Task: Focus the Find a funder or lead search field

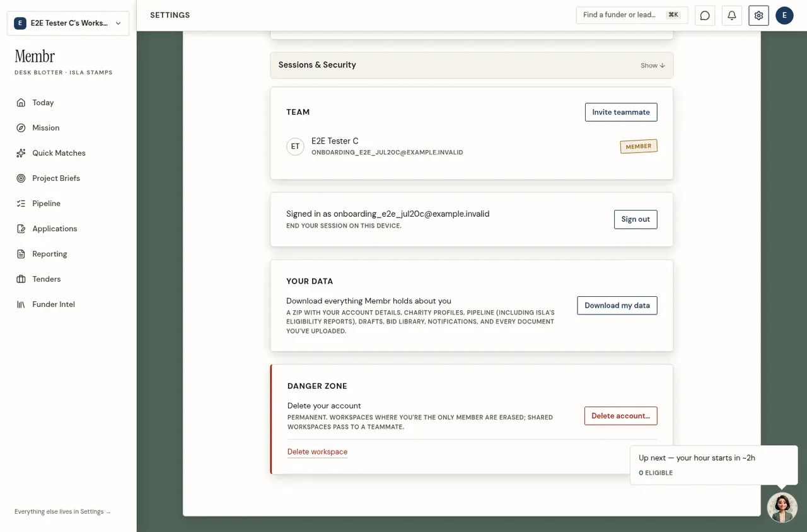Action: coord(632,15)
